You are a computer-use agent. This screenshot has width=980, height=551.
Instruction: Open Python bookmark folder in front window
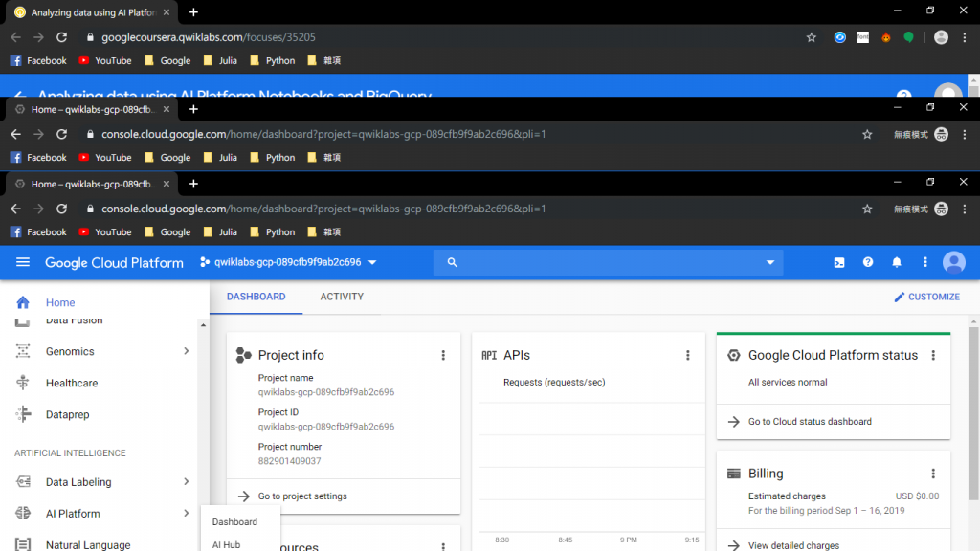pyautogui.click(x=273, y=231)
